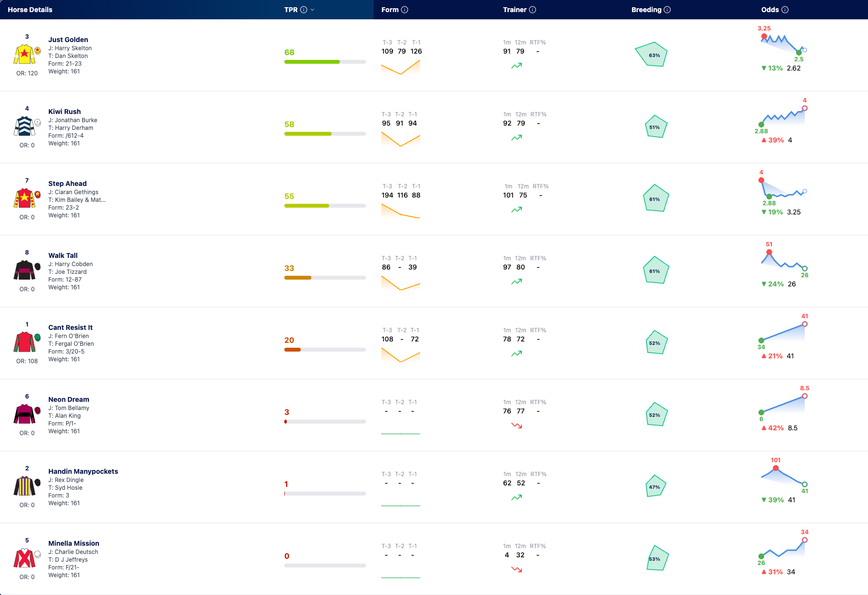Click the Odds info icon

(x=785, y=10)
